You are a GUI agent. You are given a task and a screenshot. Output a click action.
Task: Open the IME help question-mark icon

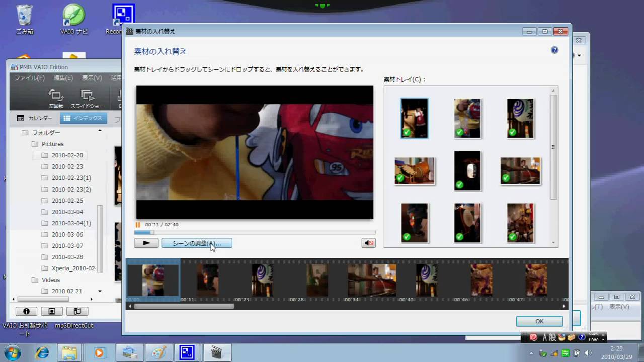(x=582, y=337)
